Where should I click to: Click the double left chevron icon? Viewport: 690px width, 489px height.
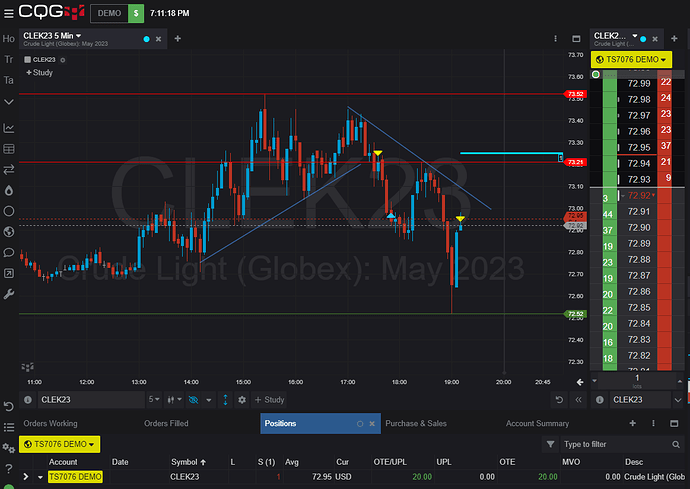[x=579, y=400]
